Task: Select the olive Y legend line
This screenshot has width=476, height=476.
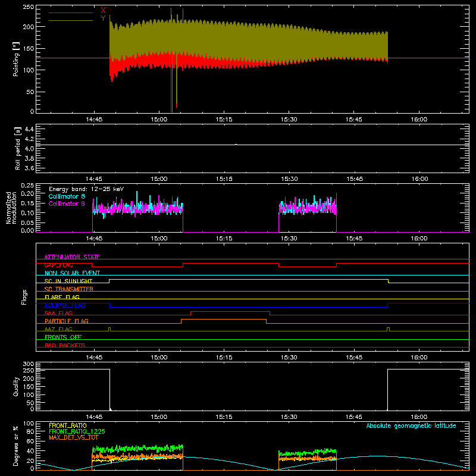Action: tap(71, 20)
